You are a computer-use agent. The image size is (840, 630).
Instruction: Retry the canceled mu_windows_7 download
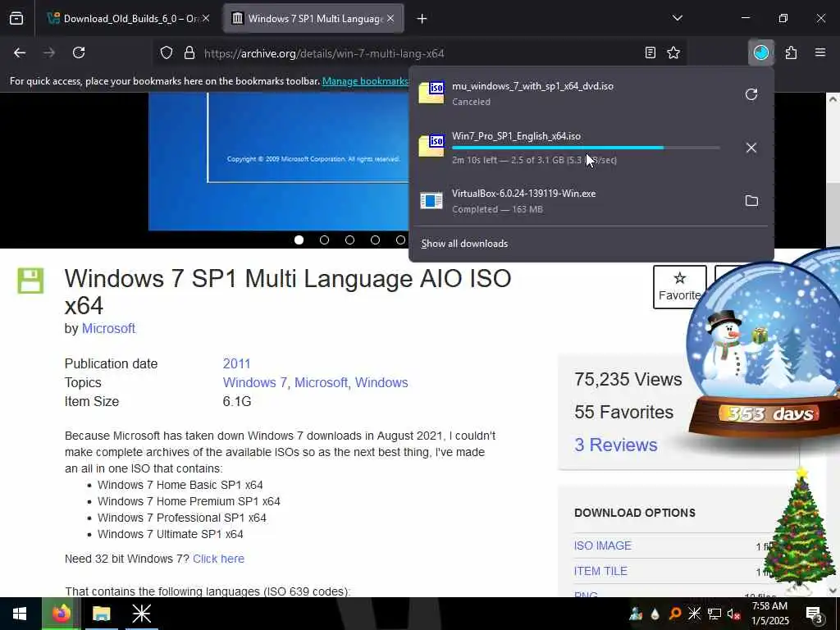click(751, 94)
